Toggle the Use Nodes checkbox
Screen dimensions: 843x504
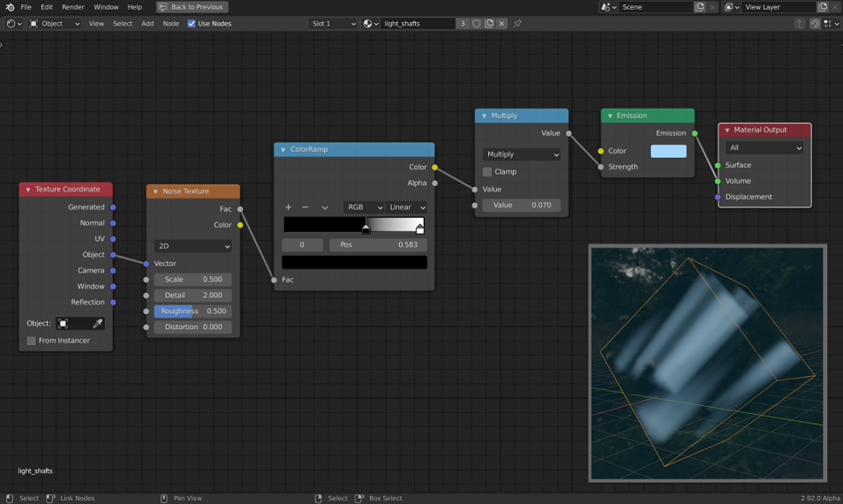click(x=192, y=24)
